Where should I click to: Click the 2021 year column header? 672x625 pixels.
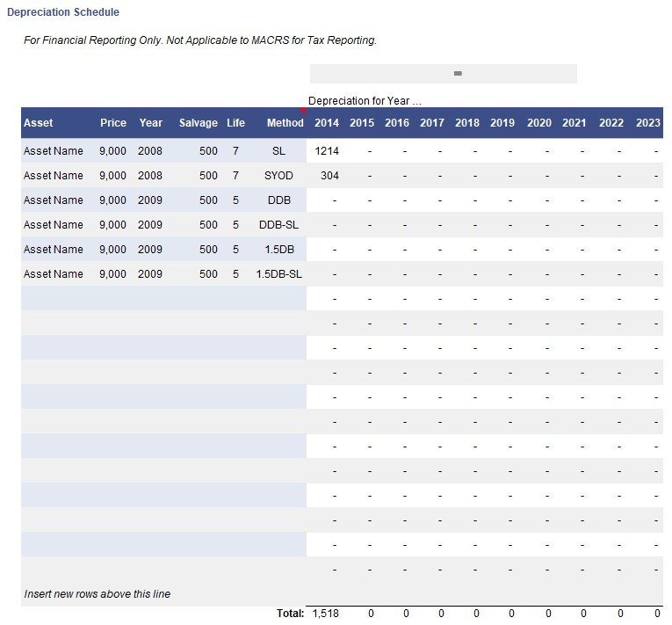coord(574,123)
